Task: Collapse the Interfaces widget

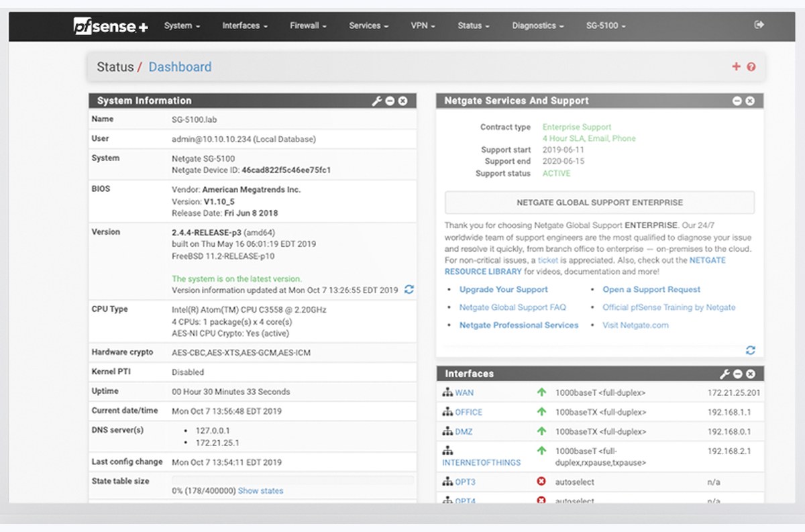Action: pyautogui.click(x=737, y=374)
